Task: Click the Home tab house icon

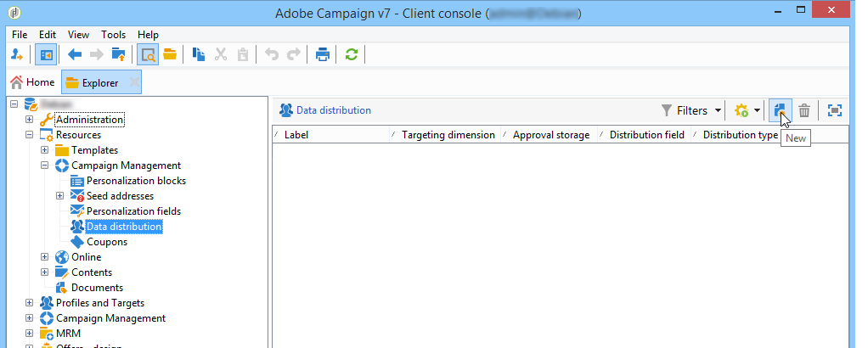Action: tap(17, 81)
